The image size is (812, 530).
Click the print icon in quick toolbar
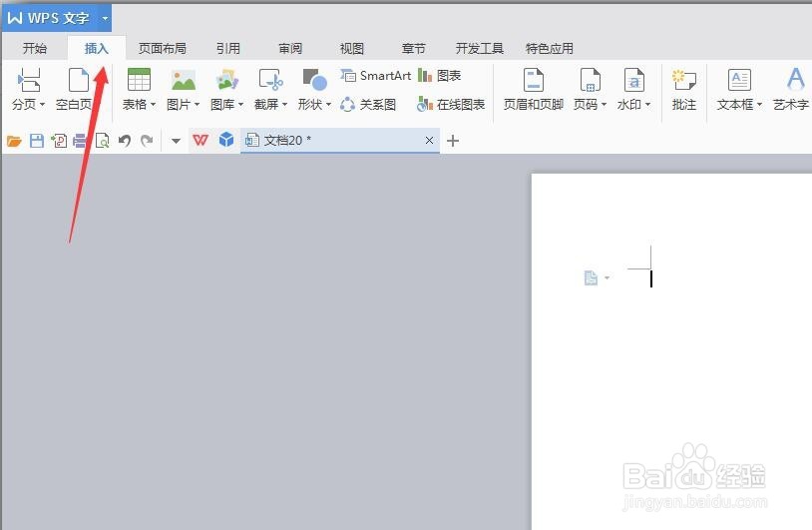(80, 141)
